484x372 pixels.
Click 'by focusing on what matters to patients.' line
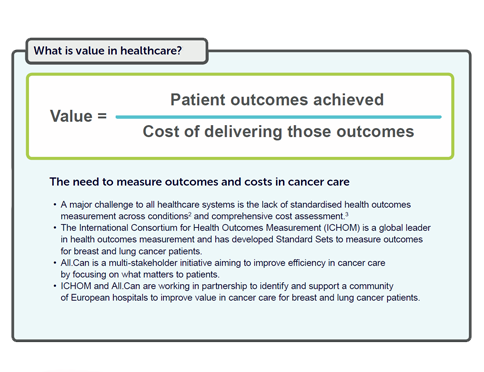point(140,274)
